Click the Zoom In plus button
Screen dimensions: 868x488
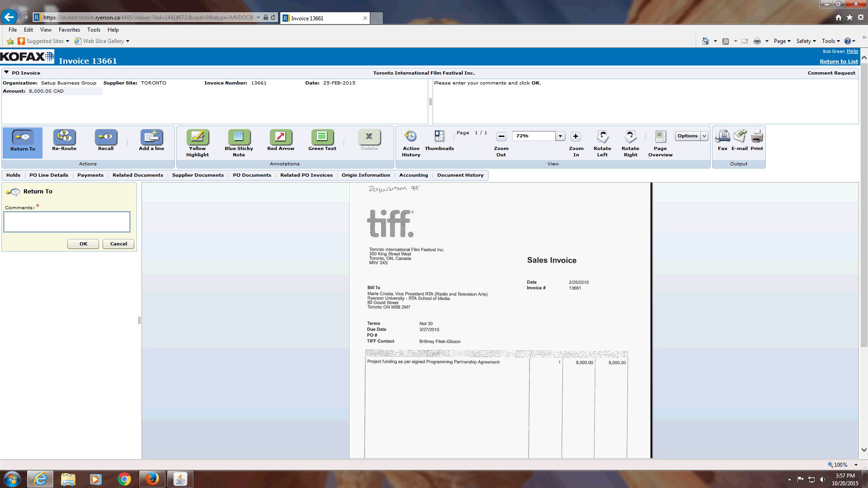pyautogui.click(x=576, y=136)
